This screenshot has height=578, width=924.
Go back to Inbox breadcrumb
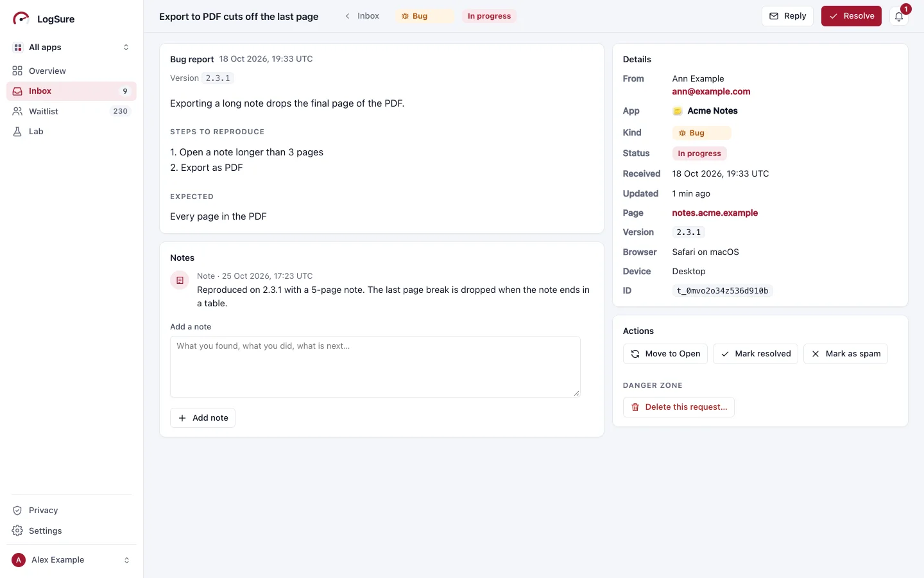click(x=362, y=16)
